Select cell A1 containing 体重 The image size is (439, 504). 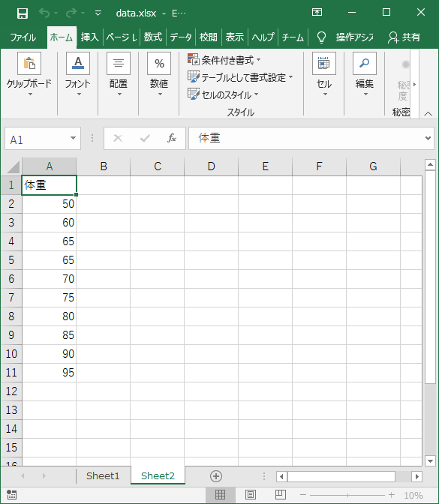pyautogui.click(x=50, y=185)
